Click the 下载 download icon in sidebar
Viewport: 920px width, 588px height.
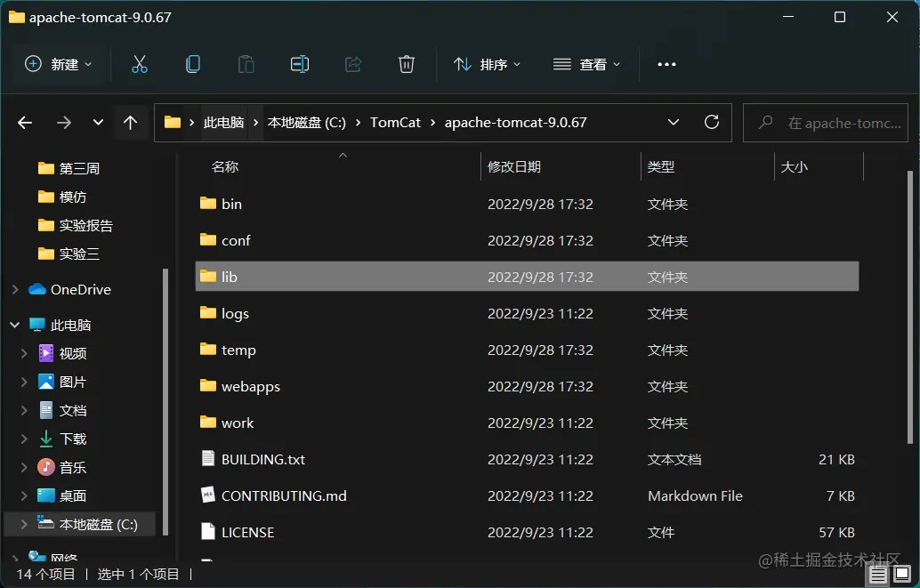45,439
